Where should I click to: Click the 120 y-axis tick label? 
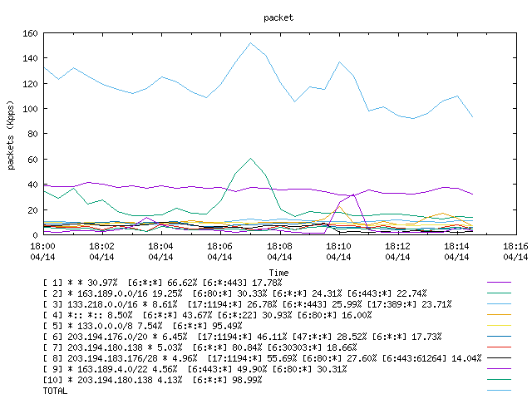30,84
